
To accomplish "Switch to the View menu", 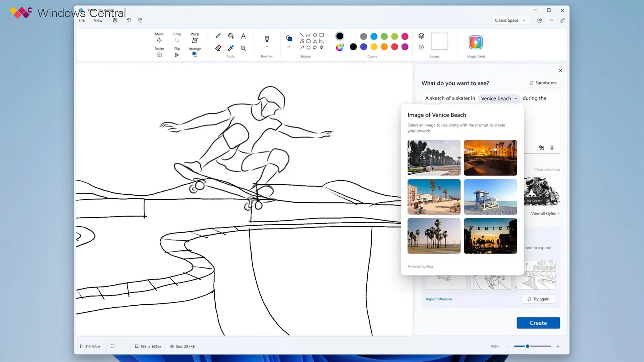I will coord(98,20).
